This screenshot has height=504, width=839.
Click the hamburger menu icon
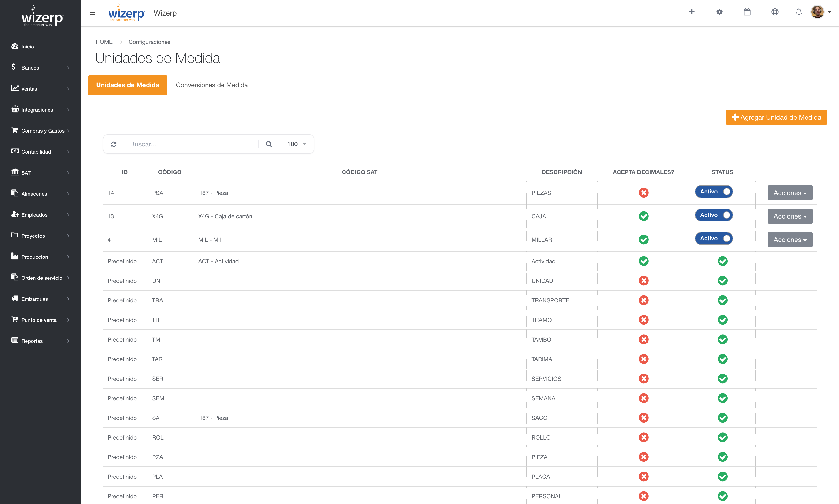92,13
